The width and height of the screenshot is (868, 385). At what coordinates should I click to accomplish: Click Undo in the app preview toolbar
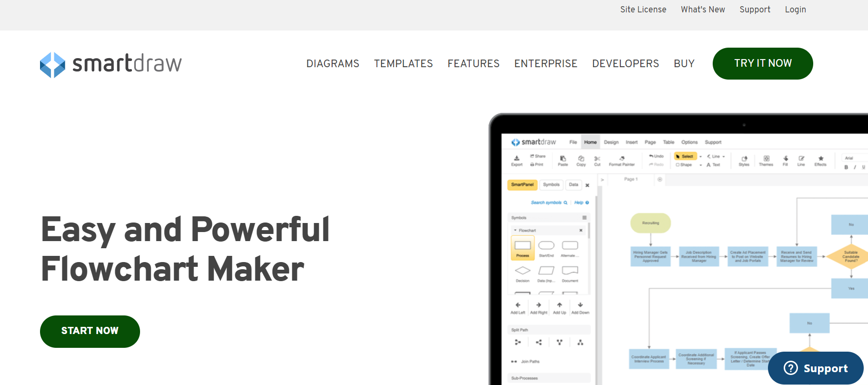click(656, 156)
